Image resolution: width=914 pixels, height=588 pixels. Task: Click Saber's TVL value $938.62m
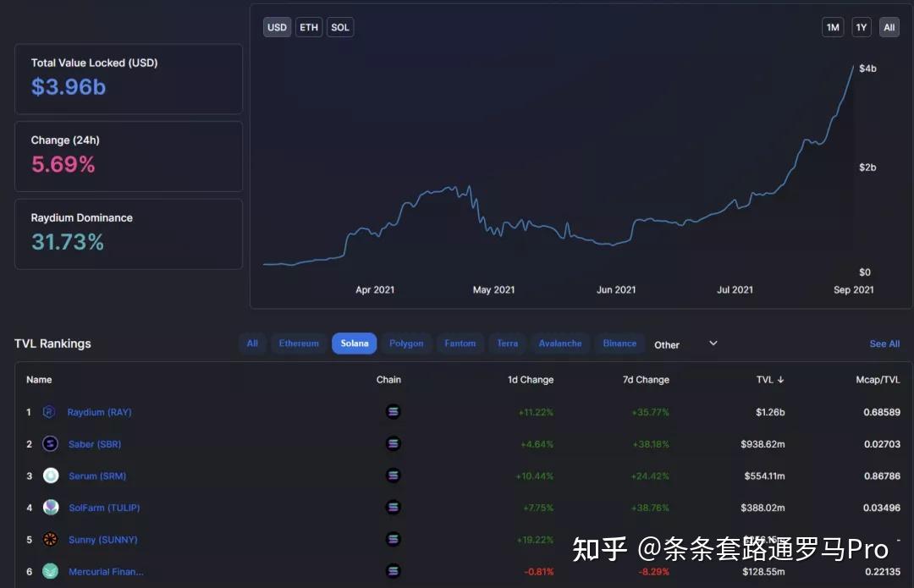coord(763,444)
